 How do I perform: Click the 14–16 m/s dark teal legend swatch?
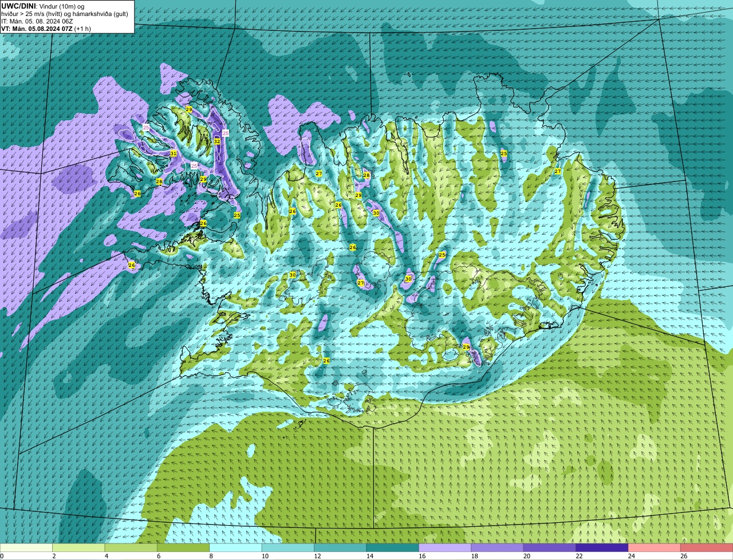click(x=393, y=547)
